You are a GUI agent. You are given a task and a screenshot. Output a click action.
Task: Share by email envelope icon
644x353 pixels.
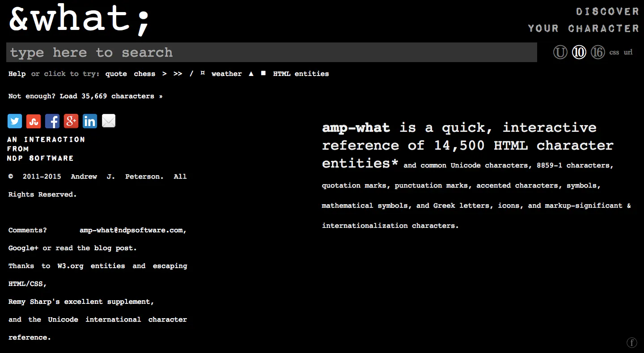coord(109,121)
